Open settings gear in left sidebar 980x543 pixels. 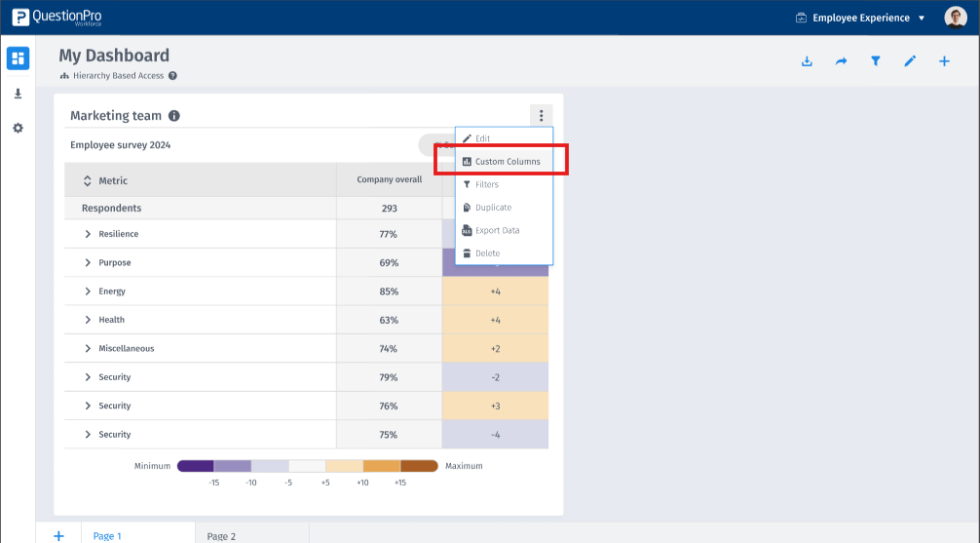click(18, 129)
